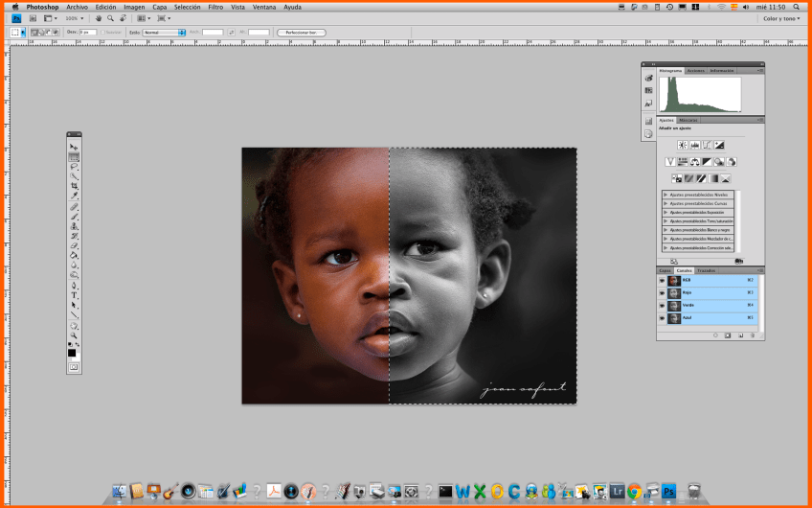
Task: Switch to the Máscaras tab
Action: (x=688, y=120)
